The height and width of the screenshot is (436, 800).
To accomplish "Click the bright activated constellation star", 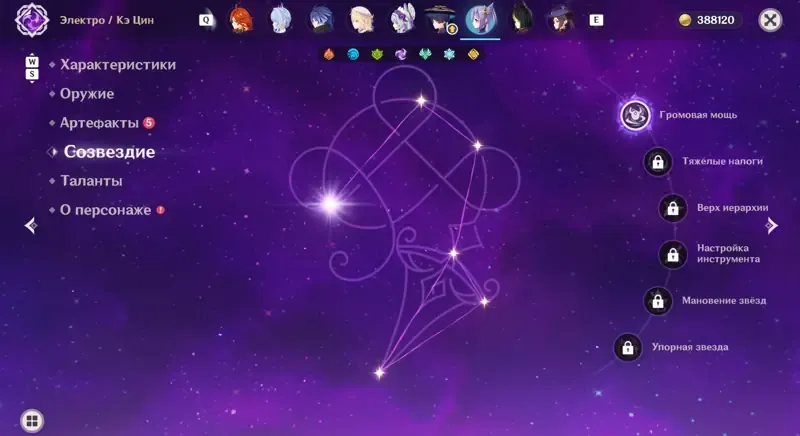I will pos(331,204).
